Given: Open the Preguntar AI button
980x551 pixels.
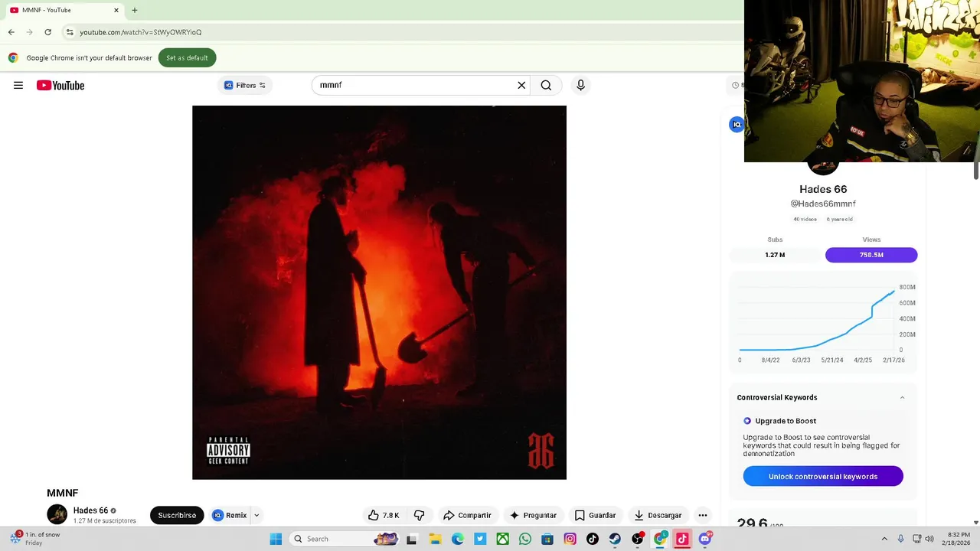Looking at the screenshot, I should click(533, 515).
